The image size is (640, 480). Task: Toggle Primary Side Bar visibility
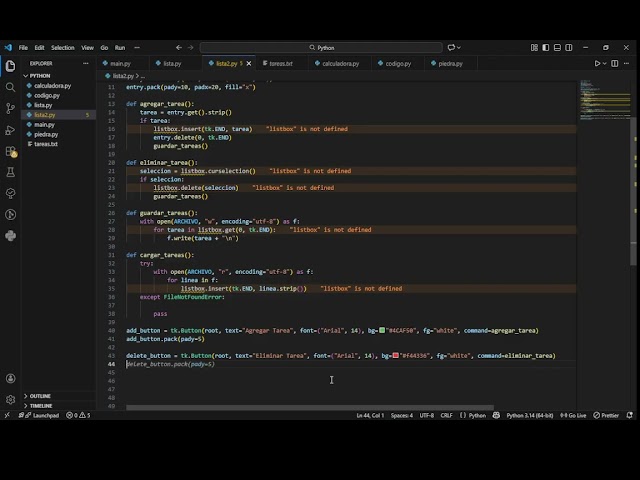click(x=545, y=47)
